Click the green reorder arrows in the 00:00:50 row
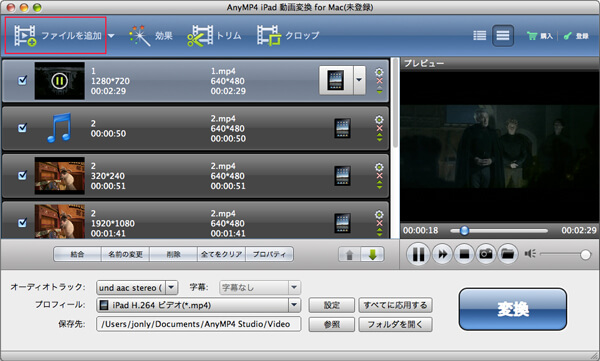Screen dimensions: 600x361 click(x=379, y=137)
